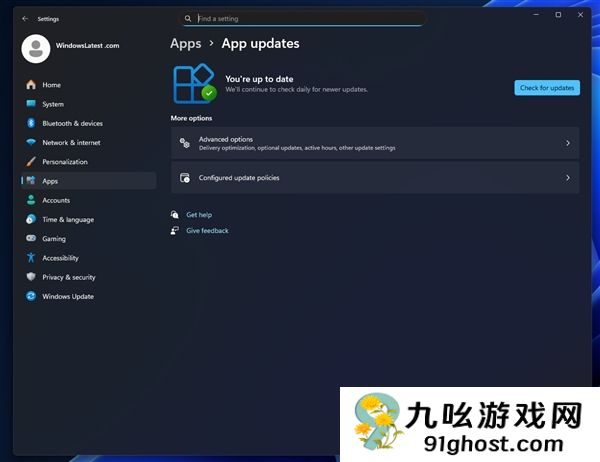Image resolution: width=600 pixels, height=462 pixels.
Task: Click the Accessibility label
Action: point(60,258)
